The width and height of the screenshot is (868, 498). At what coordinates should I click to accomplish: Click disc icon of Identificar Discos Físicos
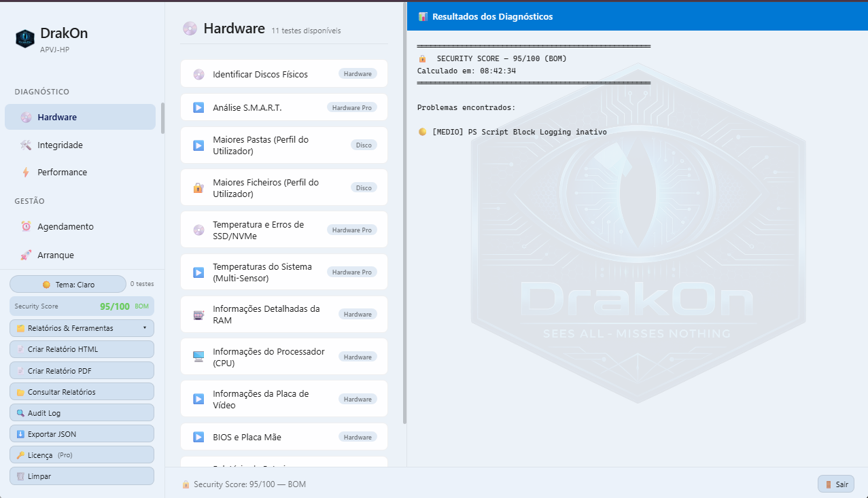click(198, 74)
